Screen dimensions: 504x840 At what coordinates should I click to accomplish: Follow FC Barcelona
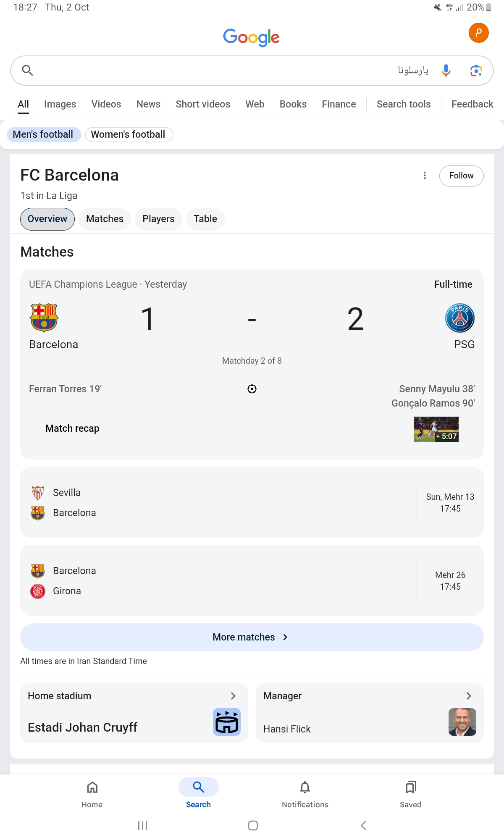tap(461, 176)
